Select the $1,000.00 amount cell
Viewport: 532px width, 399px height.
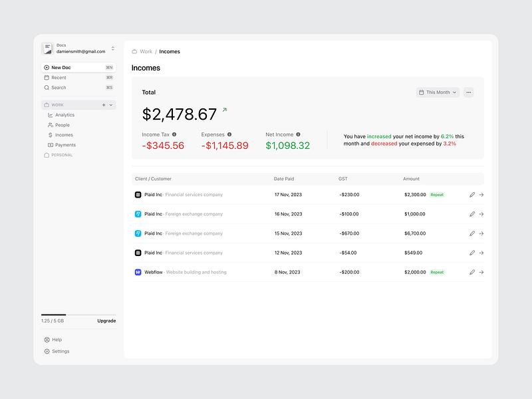click(414, 214)
